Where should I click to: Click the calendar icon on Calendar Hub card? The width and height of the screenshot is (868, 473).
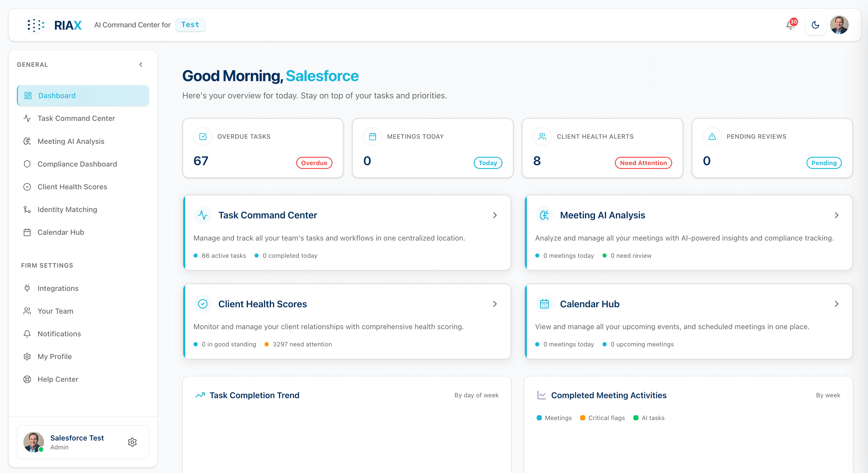click(x=544, y=304)
